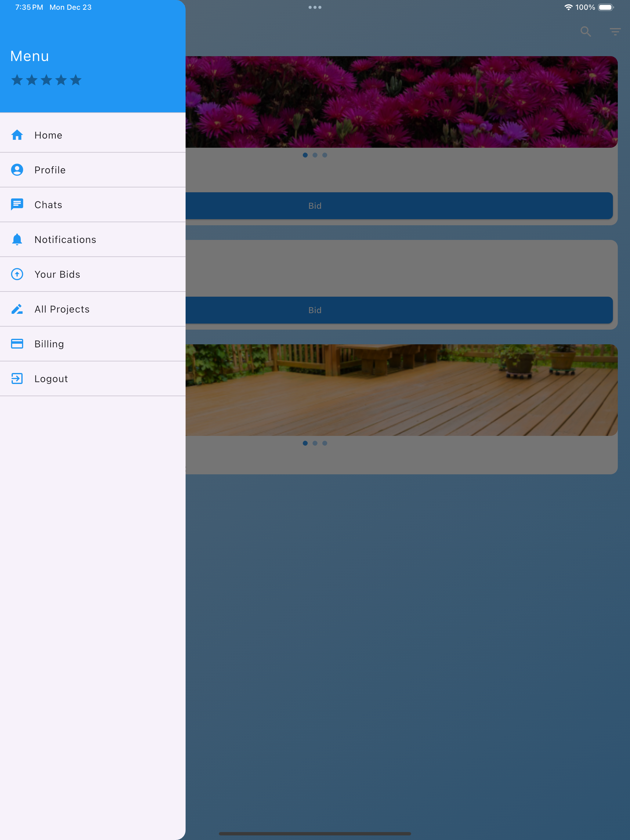Open Your Bids from the menu
630x840 pixels.
coord(93,274)
